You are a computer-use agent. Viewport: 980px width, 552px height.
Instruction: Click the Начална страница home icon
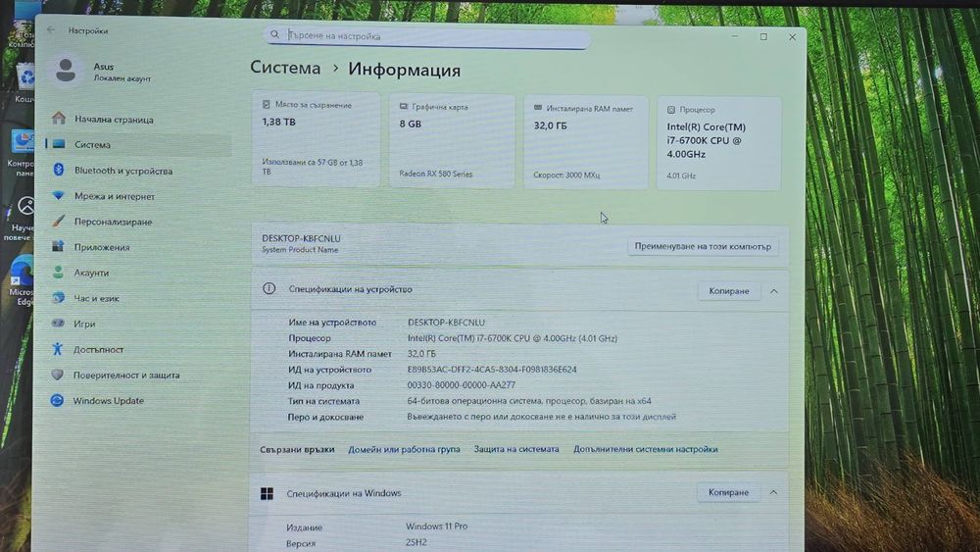pyautogui.click(x=59, y=119)
